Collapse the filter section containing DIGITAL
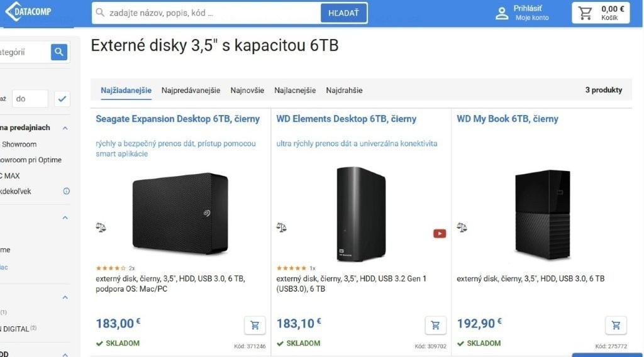The height and width of the screenshot is (357, 644). click(65, 297)
